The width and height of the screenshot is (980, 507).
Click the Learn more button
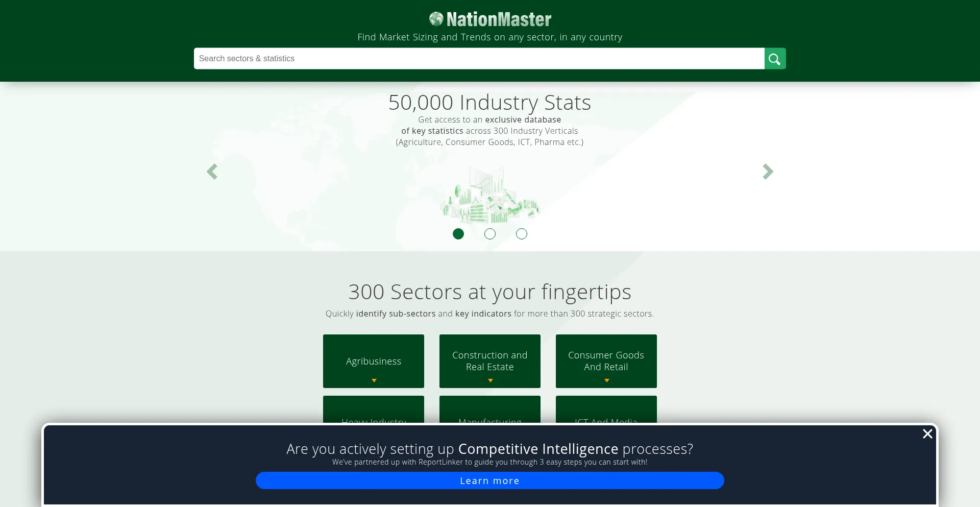tap(490, 480)
